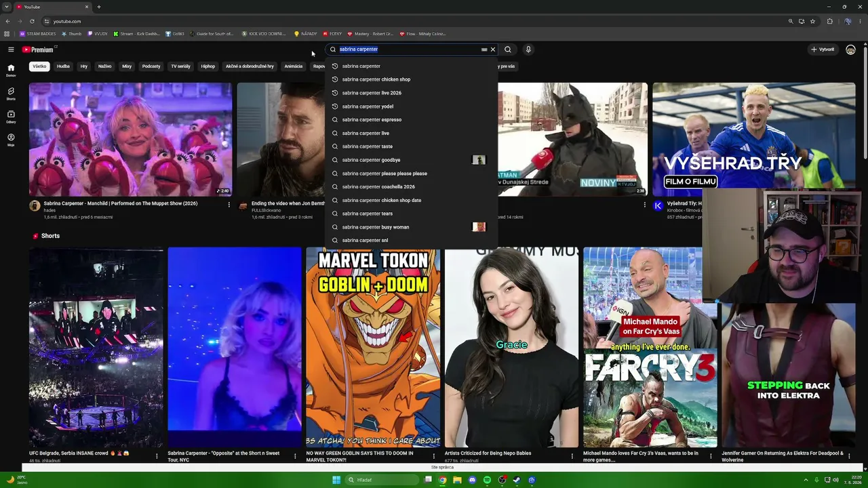Viewport: 868px width, 488px height.
Task: Choose suggestion "sabrina carpenter live 2026"
Action: [411, 93]
